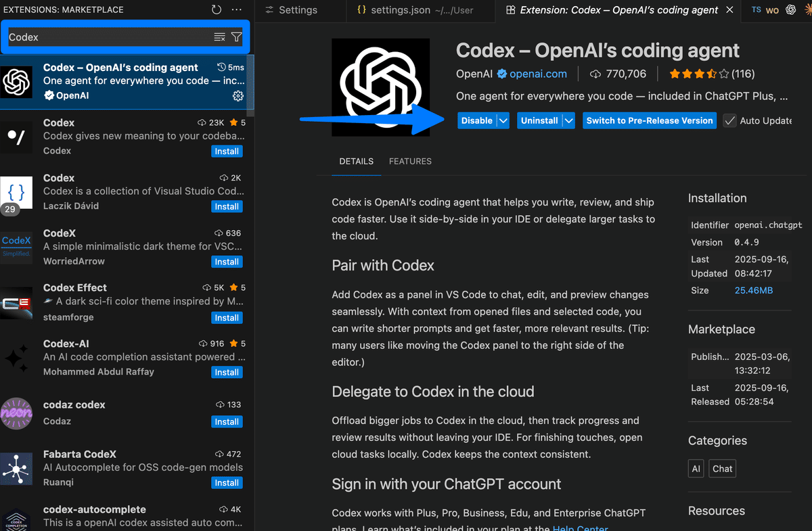Switch to the FEATURES tab
812x531 pixels.
(410, 162)
